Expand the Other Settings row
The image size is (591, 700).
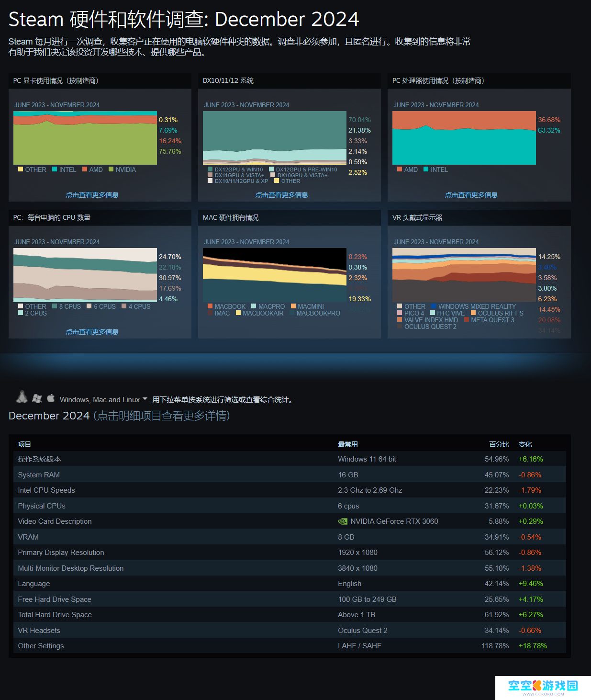pyautogui.click(x=290, y=646)
